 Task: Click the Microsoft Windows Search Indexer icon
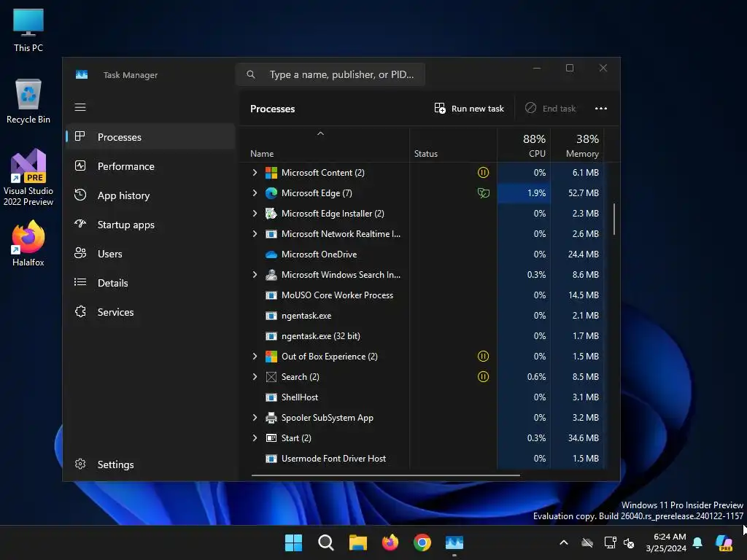271,275
